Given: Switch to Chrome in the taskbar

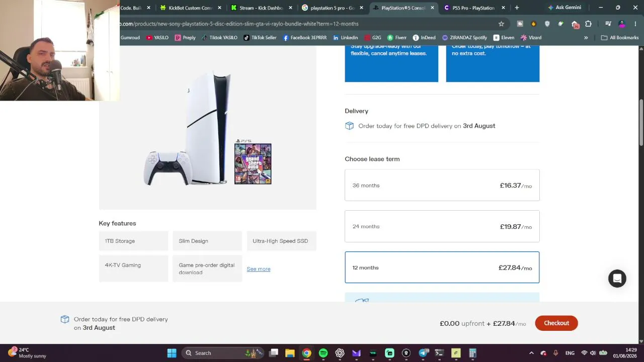Looking at the screenshot, I should pyautogui.click(x=306, y=353).
